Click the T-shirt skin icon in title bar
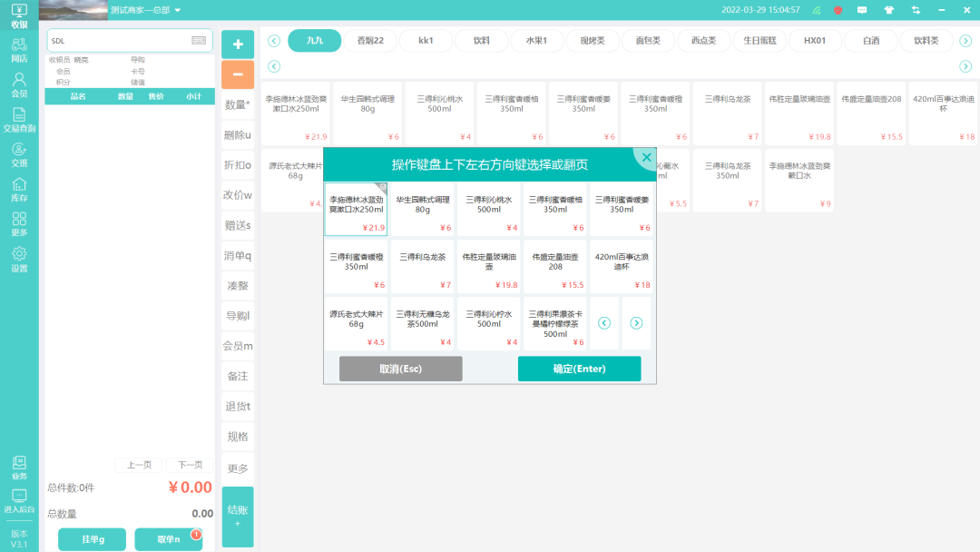The width and height of the screenshot is (980, 552). point(888,10)
